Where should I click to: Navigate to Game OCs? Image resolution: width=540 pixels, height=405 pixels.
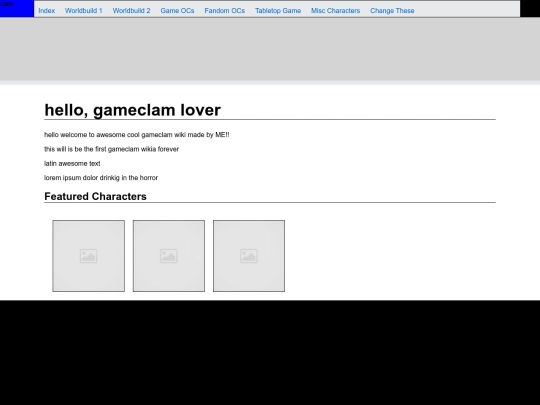click(x=177, y=11)
